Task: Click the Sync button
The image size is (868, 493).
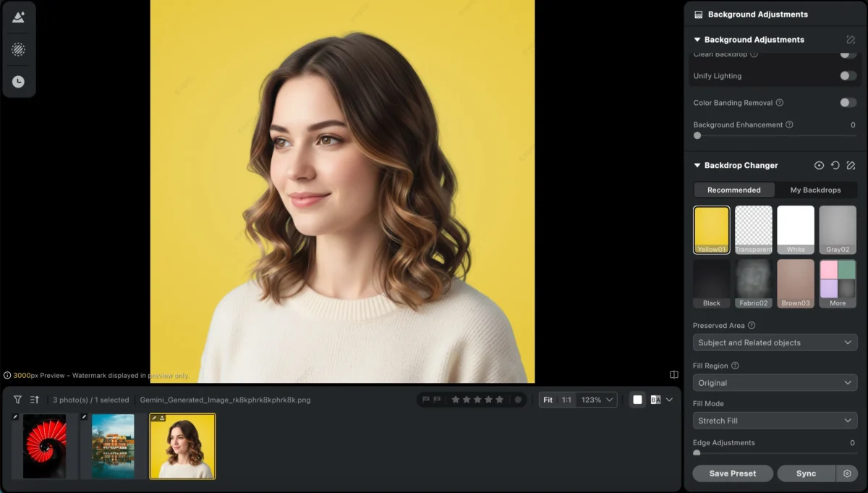Action: coord(806,473)
